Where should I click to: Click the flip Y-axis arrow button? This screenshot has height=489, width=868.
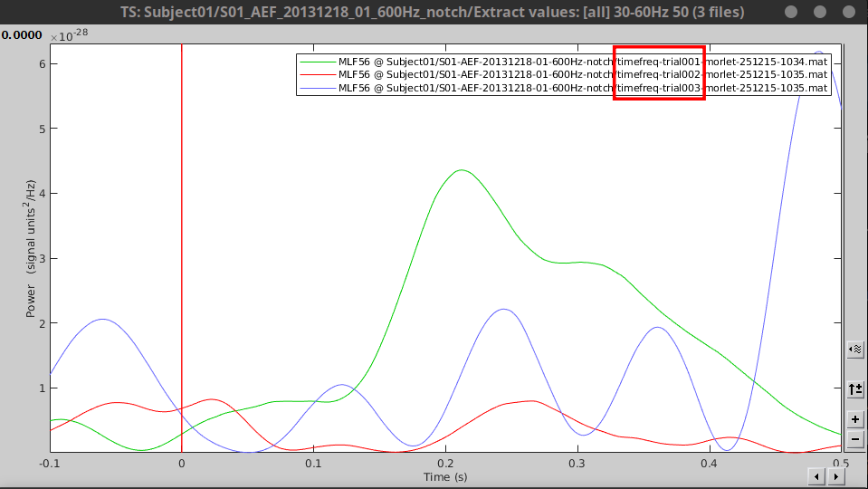tap(854, 388)
